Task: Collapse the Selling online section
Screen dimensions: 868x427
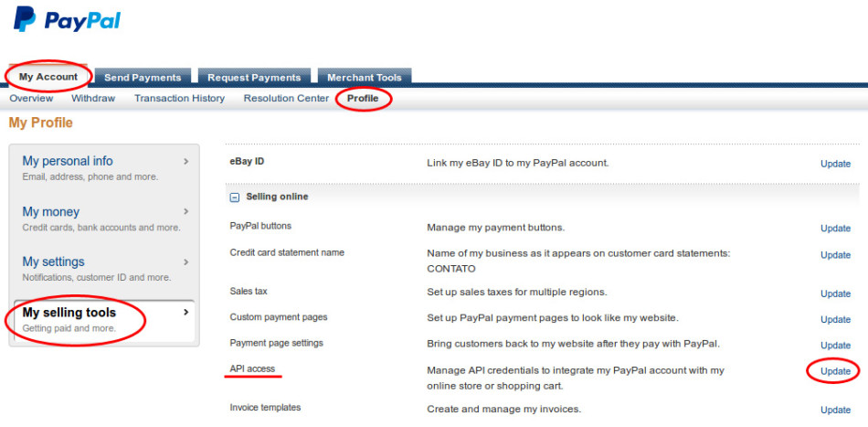Action: [x=235, y=197]
